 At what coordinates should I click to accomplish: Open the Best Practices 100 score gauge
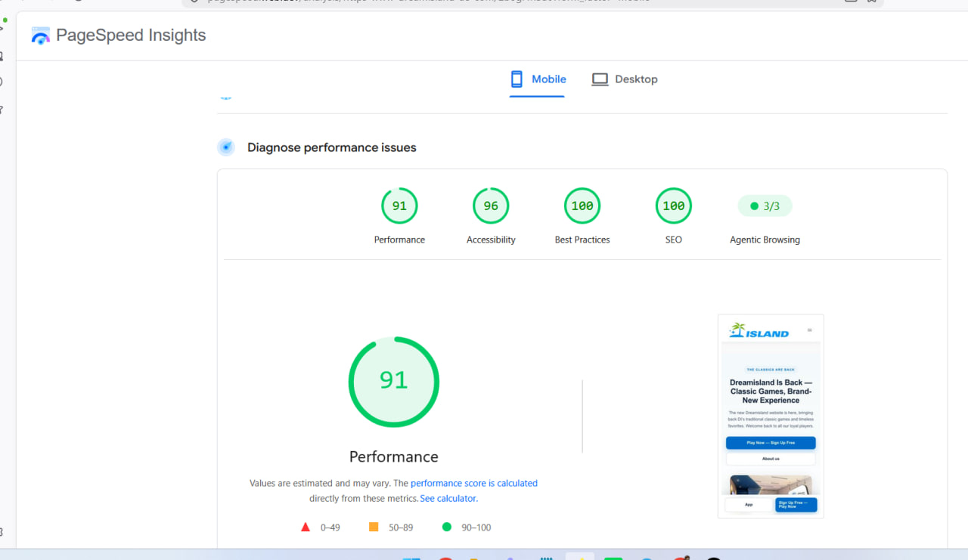click(x=582, y=206)
